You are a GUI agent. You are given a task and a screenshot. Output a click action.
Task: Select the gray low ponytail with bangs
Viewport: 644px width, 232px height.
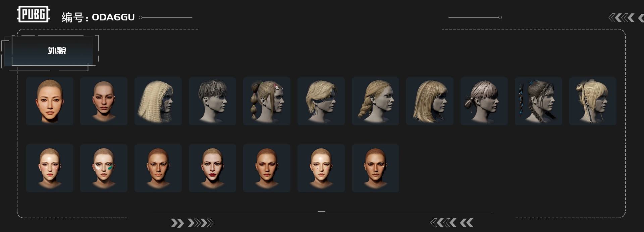point(484,101)
